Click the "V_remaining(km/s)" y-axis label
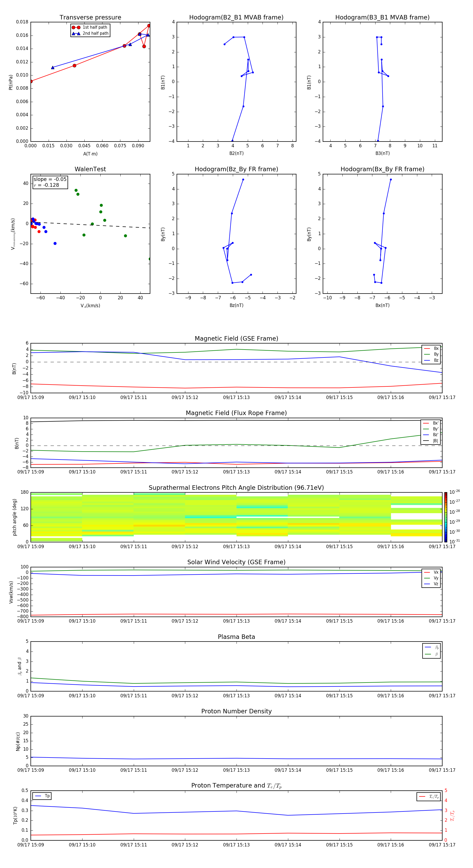Viewport: 473px width, 868px height. [x=13, y=234]
